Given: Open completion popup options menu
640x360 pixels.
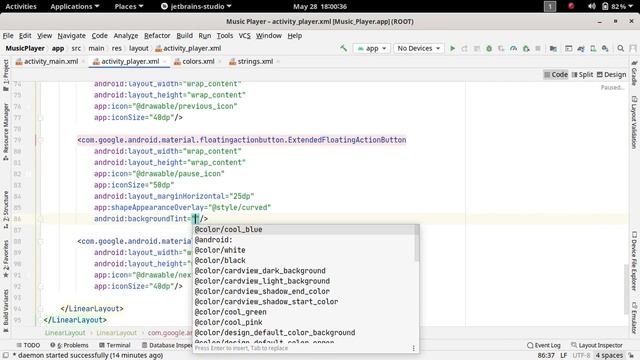Looking at the screenshot, I should (413, 348).
